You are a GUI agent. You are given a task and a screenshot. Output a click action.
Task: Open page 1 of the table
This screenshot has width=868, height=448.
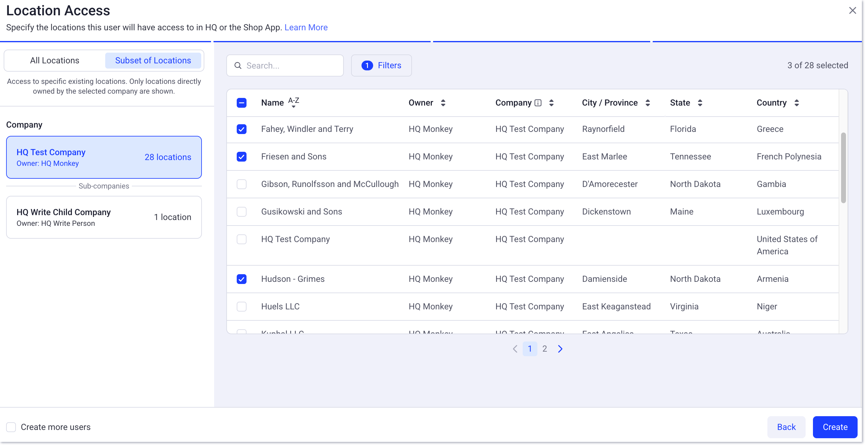(530, 349)
